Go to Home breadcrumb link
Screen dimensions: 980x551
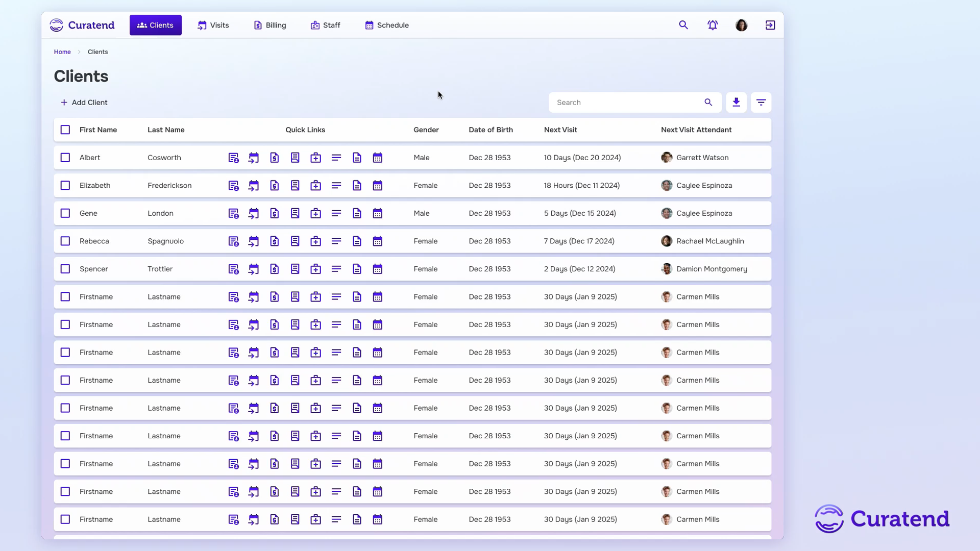pyautogui.click(x=62, y=52)
